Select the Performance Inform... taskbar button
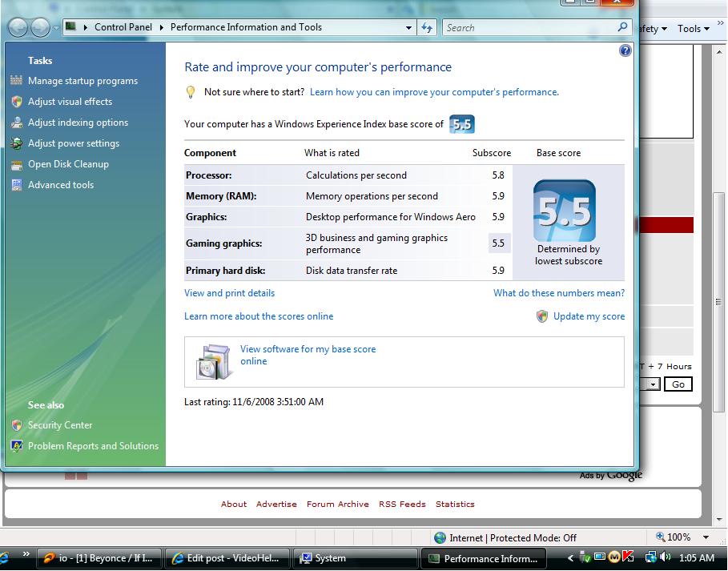This screenshot has height=571, width=728. coord(483,558)
